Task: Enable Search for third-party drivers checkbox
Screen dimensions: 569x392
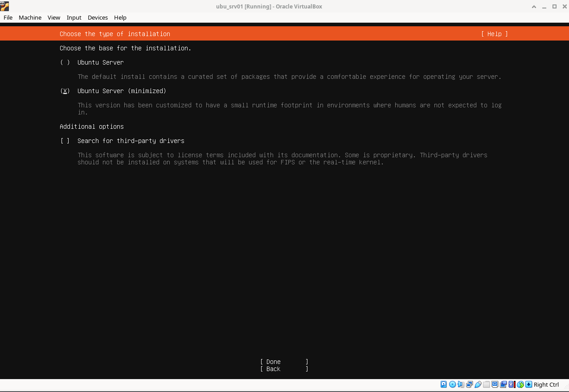Action: tap(65, 141)
